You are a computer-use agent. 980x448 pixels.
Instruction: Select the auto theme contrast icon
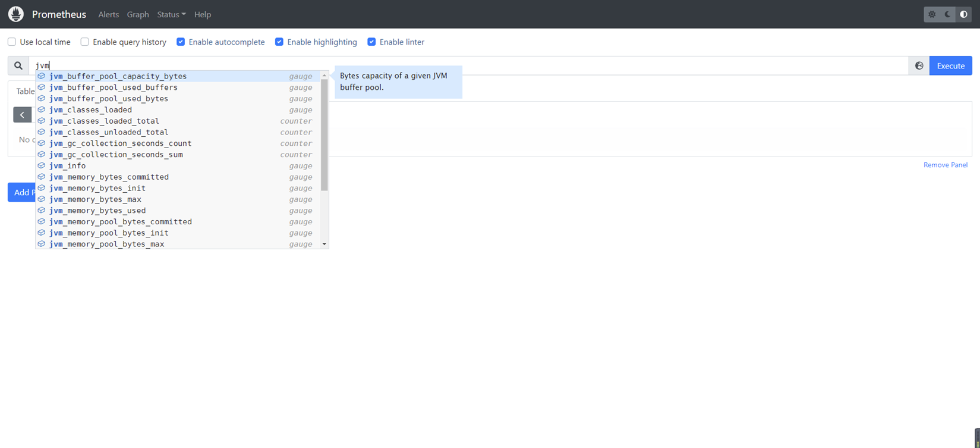[964, 14]
